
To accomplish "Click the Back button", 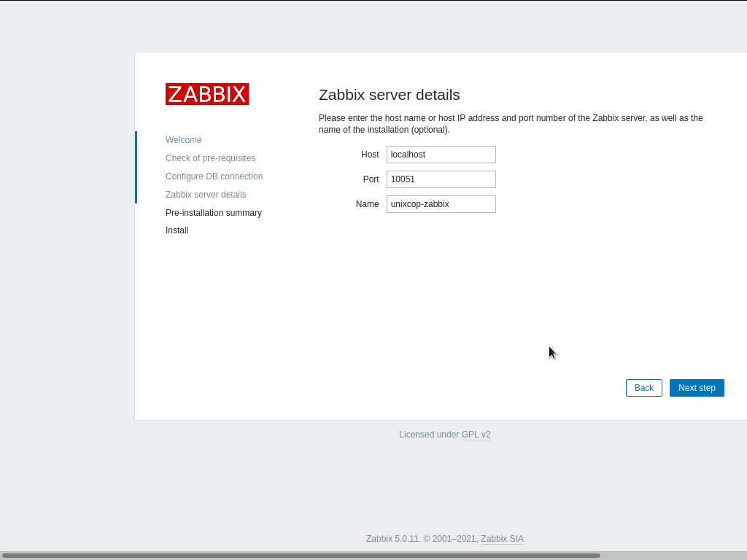I will tap(643, 388).
